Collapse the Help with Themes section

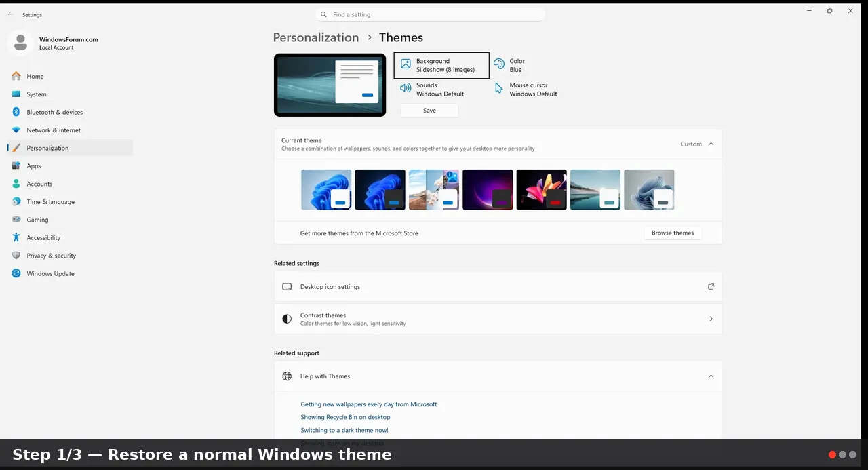click(711, 376)
